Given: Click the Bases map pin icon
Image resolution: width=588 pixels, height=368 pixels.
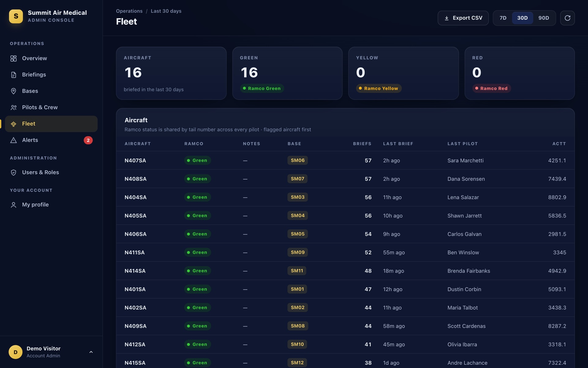Looking at the screenshot, I should [x=13, y=91].
